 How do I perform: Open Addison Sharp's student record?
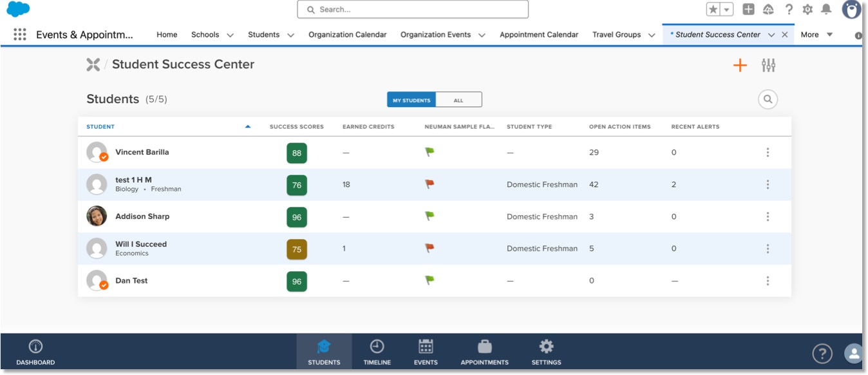click(x=142, y=216)
